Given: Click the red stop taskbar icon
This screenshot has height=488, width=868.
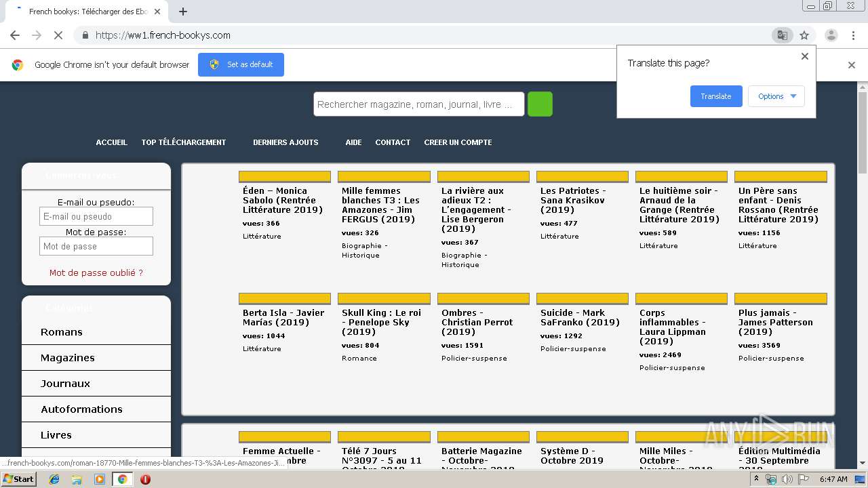Looking at the screenshot, I should pyautogui.click(x=145, y=479).
